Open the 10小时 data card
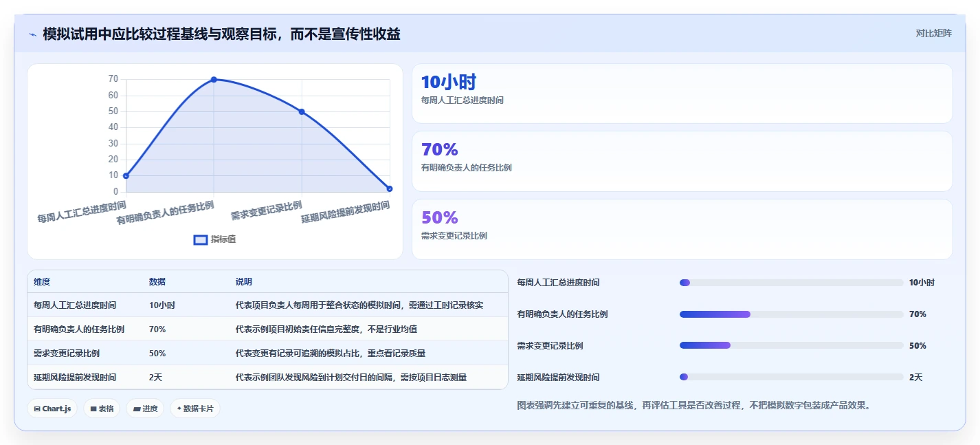This screenshot has height=445, width=980. pos(682,94)
